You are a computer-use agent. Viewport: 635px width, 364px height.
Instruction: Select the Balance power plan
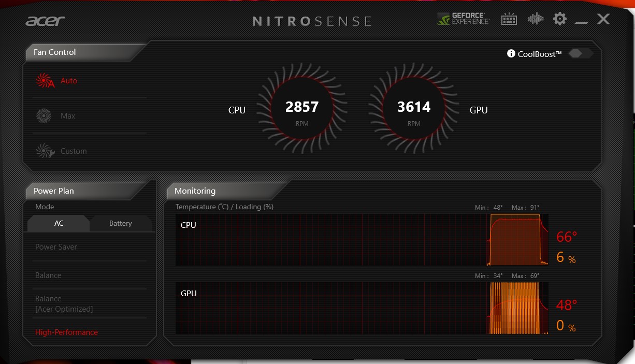[48, 275]
